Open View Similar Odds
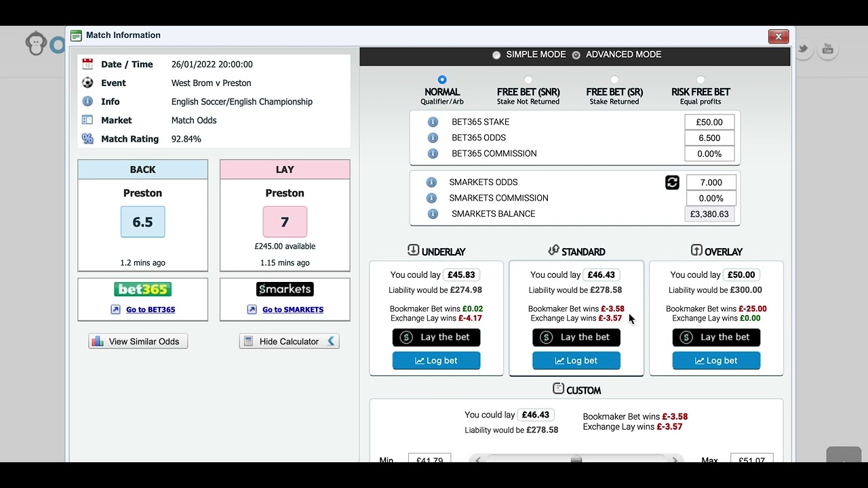The height and width of the screenshot is (488, 868). pos(138,342)
